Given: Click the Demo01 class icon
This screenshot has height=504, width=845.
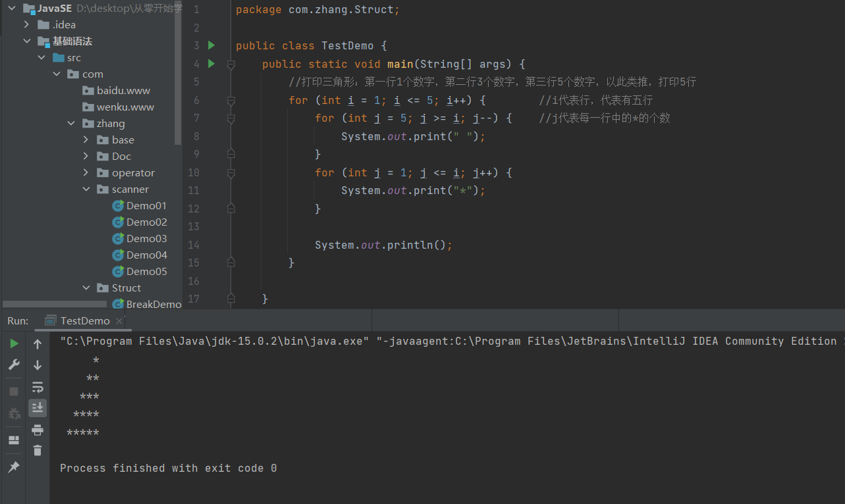Looking at the screenshot, I should pos(119,205).
